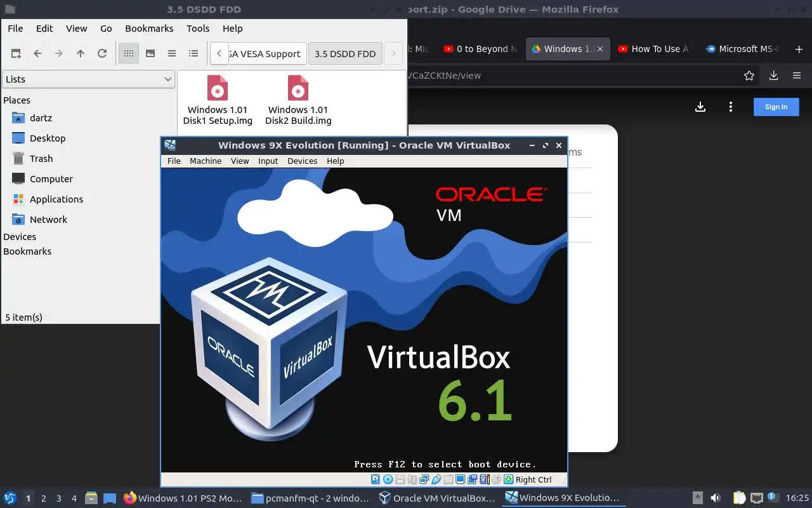Open the Bookmarks menu in the file manager
Image resolution: width=812 pixels, height=508 pixels.
coord(149,29)
